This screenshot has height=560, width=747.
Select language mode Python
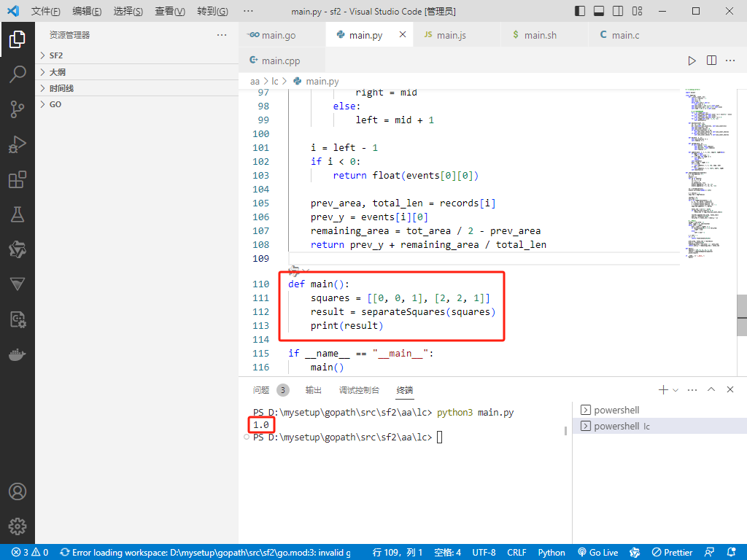coord(551,553)
